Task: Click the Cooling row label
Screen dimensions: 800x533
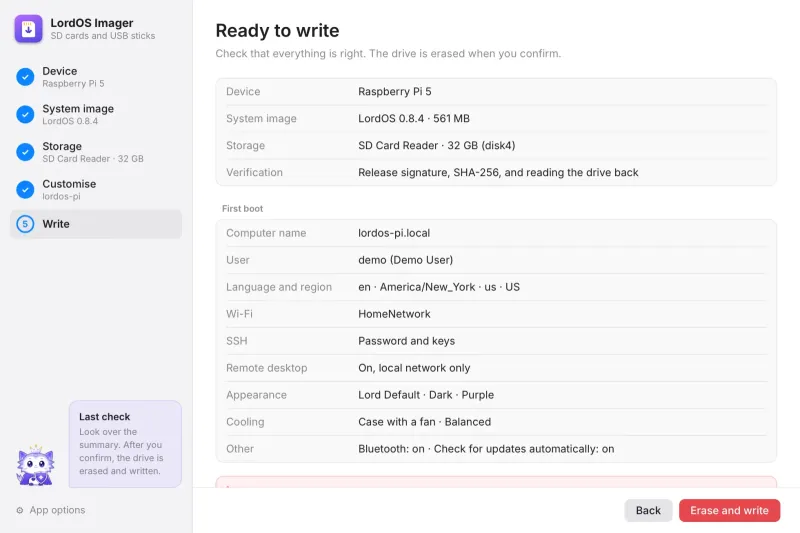Action: (x=245, y=422)
